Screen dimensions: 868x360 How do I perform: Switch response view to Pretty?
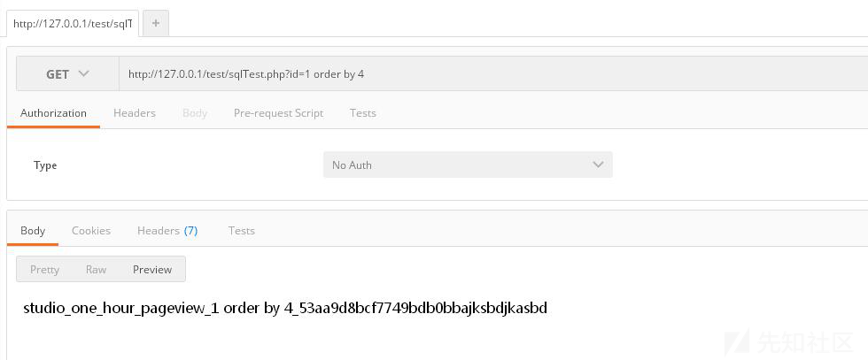44,269
